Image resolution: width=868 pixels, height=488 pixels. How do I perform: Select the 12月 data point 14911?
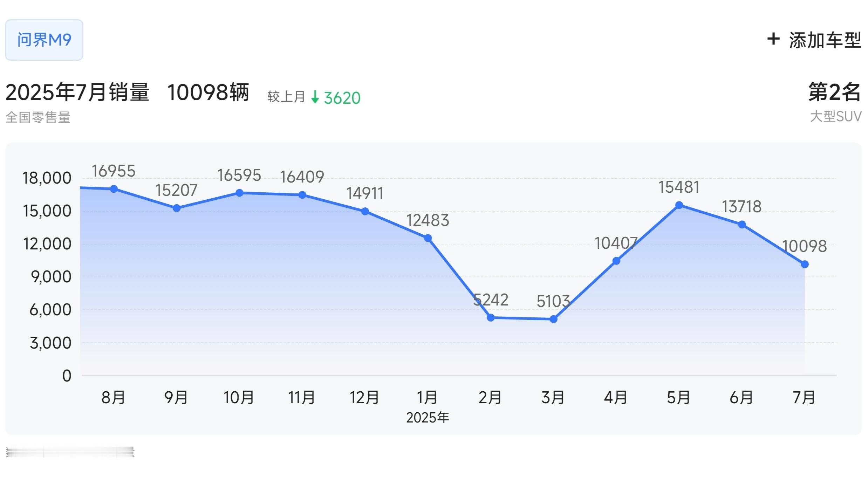pyautogui.click(x=365, y=212)
